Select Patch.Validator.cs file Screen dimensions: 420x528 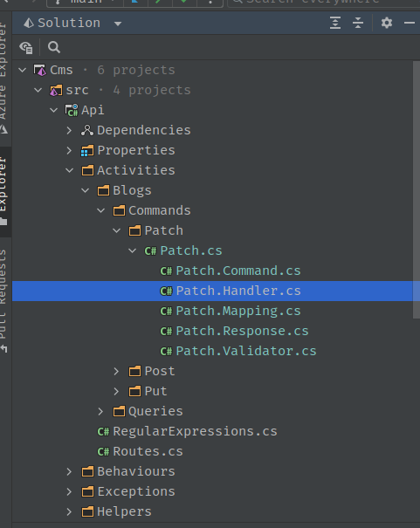point(246,351)
